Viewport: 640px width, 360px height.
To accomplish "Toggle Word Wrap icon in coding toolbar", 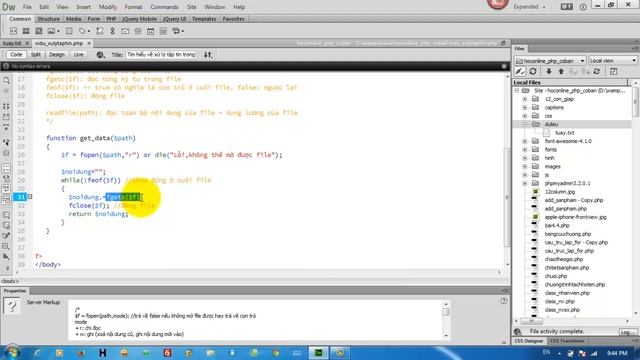I will click(6, 189).
